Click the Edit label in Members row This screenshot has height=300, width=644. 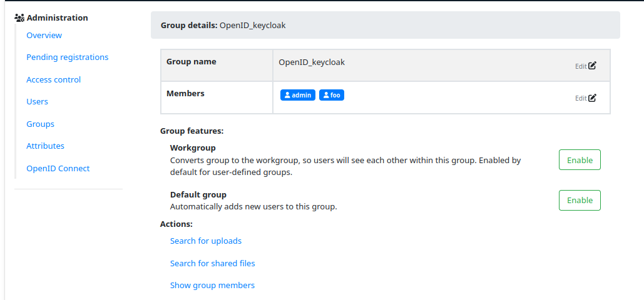click(581, 99)
